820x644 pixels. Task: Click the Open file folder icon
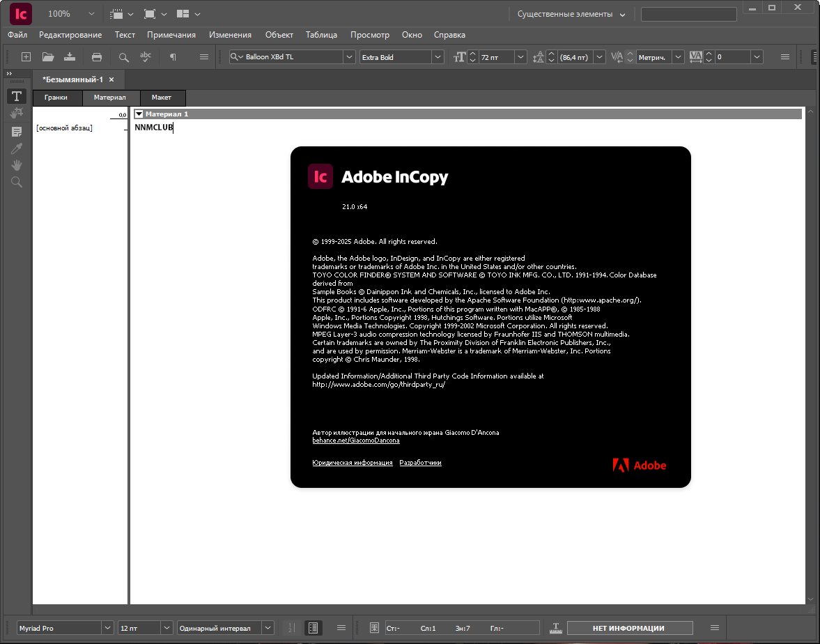tap(48, 57)
